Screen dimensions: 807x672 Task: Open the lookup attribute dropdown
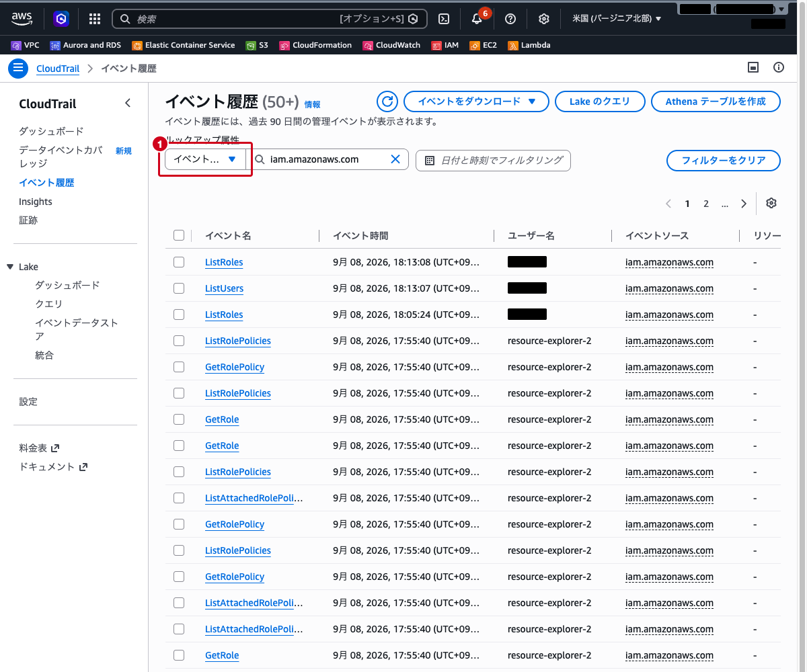click(x=205, y=159)
